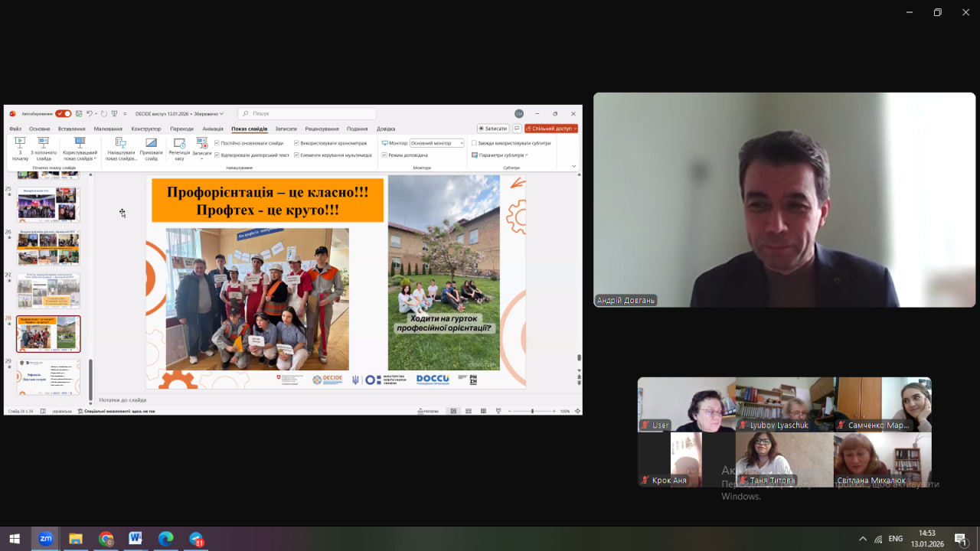This screenshot has width=980, height=551.
Task: Switch to the Основне tab
Action: tap(39, 129)
